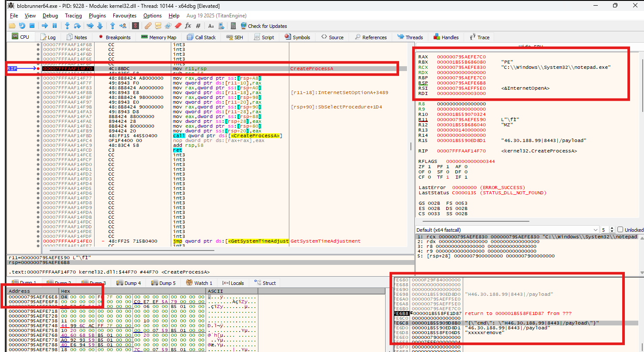This screenshot has height=352, width=644.
Task: Open the Labels paperclip-tag icon
Action: point(168,26)
